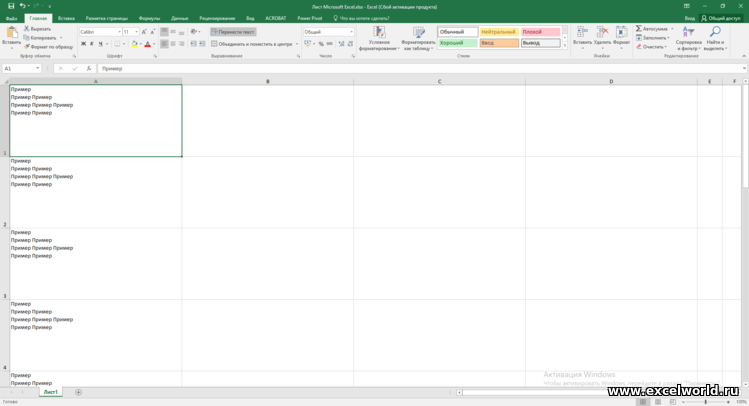The width and height of the screenshot is (749, 406).
Task: Expand the cell styles gallery
Action: [565, 46]
